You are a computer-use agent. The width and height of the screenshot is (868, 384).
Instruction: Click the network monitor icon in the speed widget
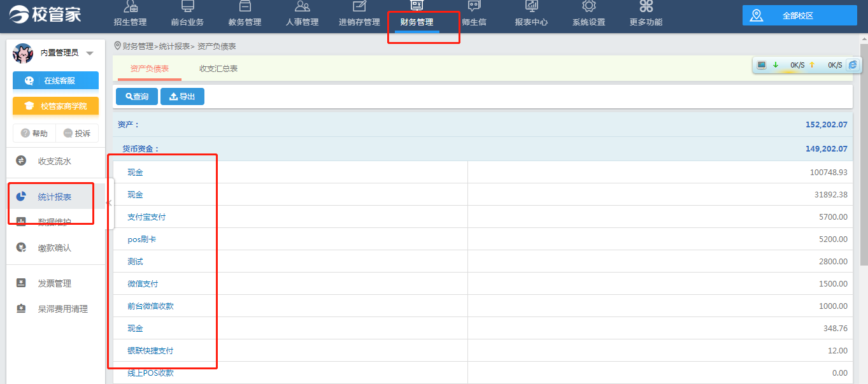coord(762,64)
